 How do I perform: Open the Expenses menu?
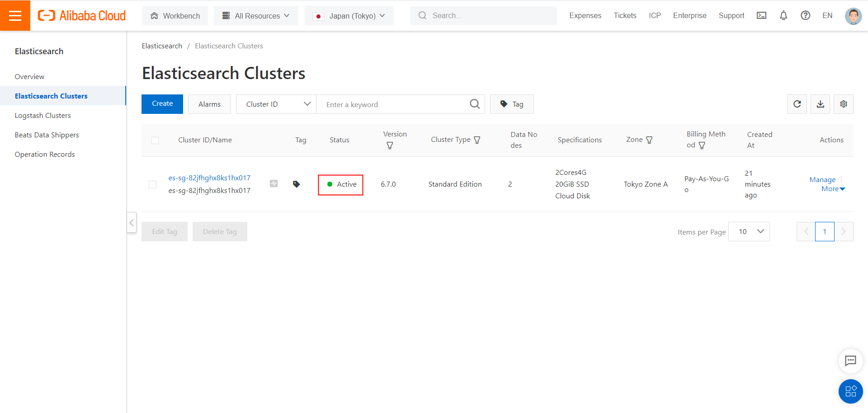click(585, 15)
